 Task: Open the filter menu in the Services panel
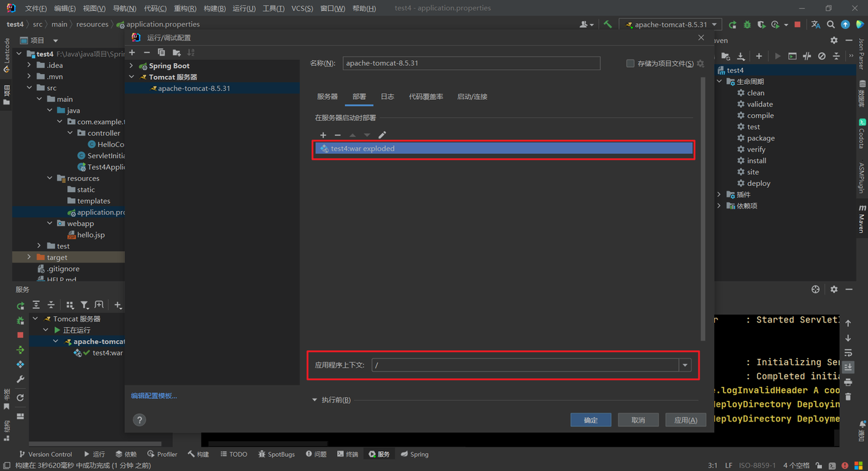(84, 305)
